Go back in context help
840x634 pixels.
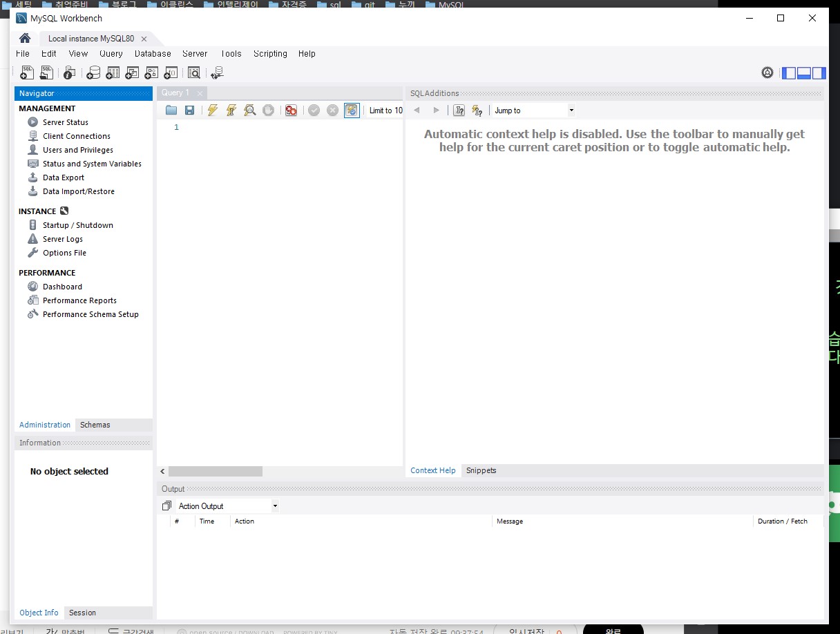tap(417, 111)
